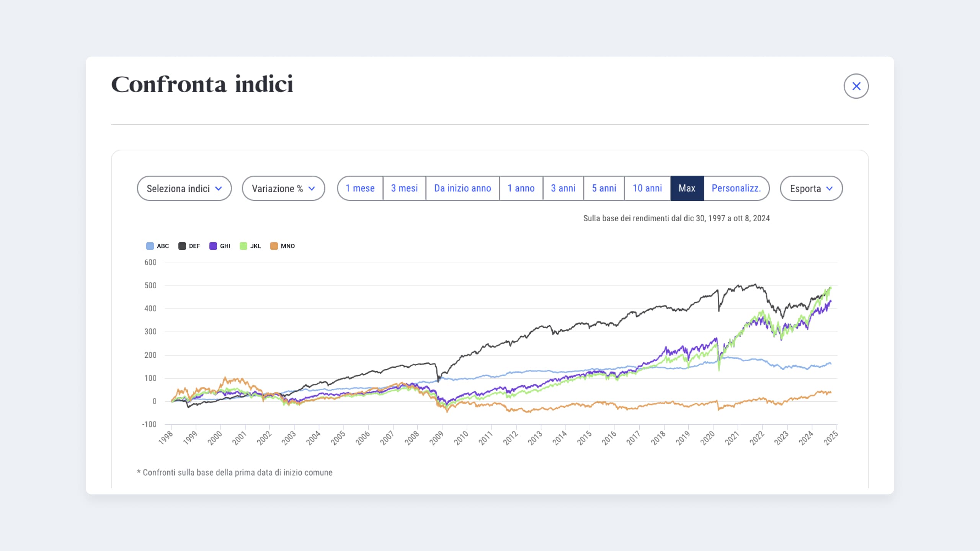Click the Max range button
Image resolution: width=980 pixels, height=551 pixels.
pyautogui.click(x=687, y=188)
